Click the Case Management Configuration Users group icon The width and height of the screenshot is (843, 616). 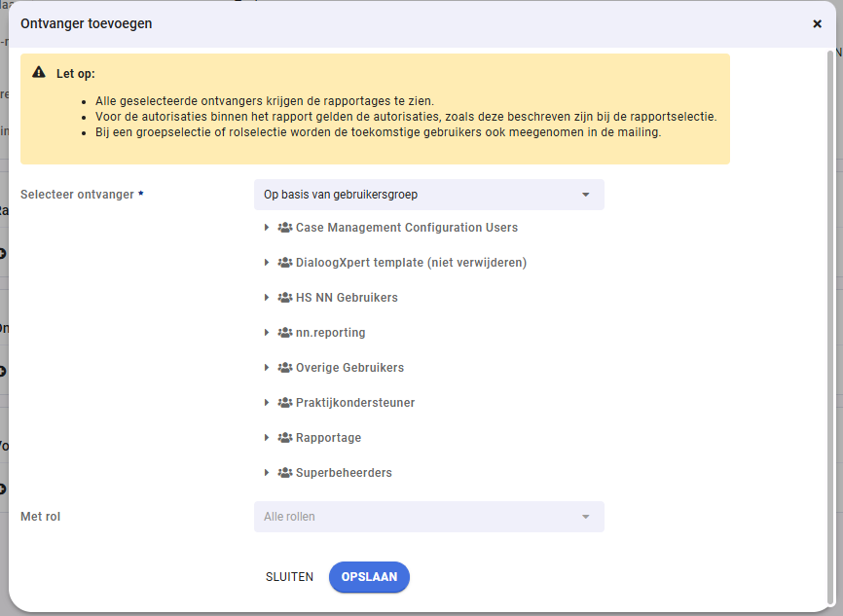point(284,228)
